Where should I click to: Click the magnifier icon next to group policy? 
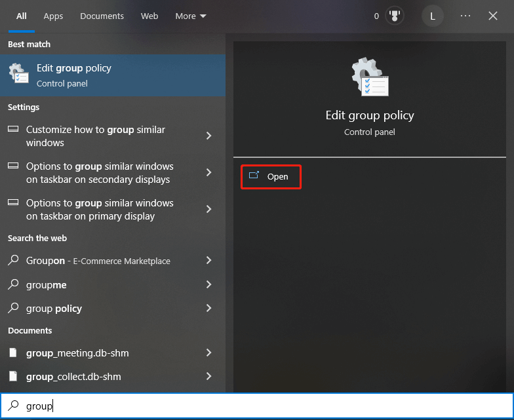click(13, 308)
